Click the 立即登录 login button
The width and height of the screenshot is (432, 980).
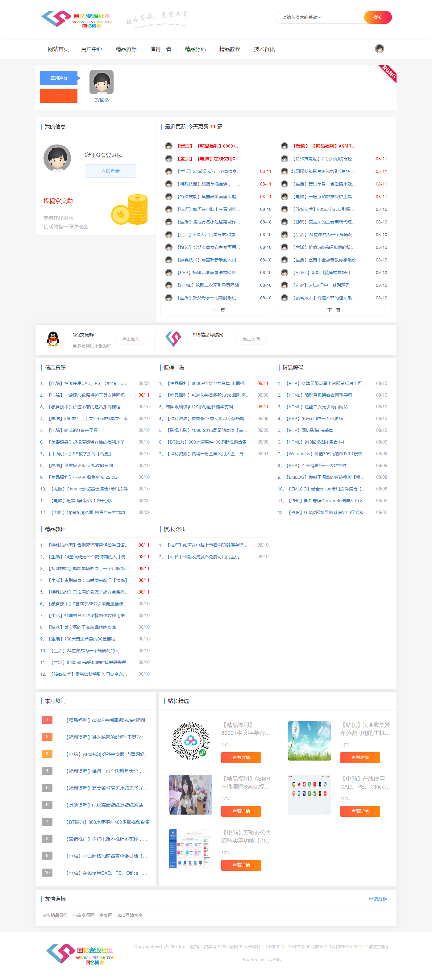coord(110,171)
